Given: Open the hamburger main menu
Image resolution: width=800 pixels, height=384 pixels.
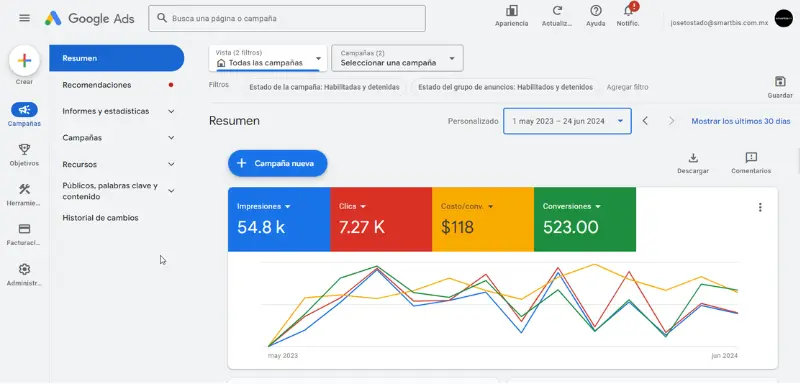Looking at the screenshot, I should [x=24, y=18].
